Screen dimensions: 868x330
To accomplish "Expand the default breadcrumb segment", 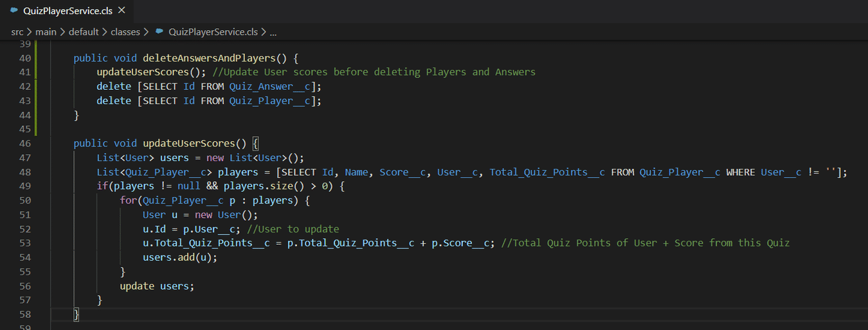I will [84, 31].
